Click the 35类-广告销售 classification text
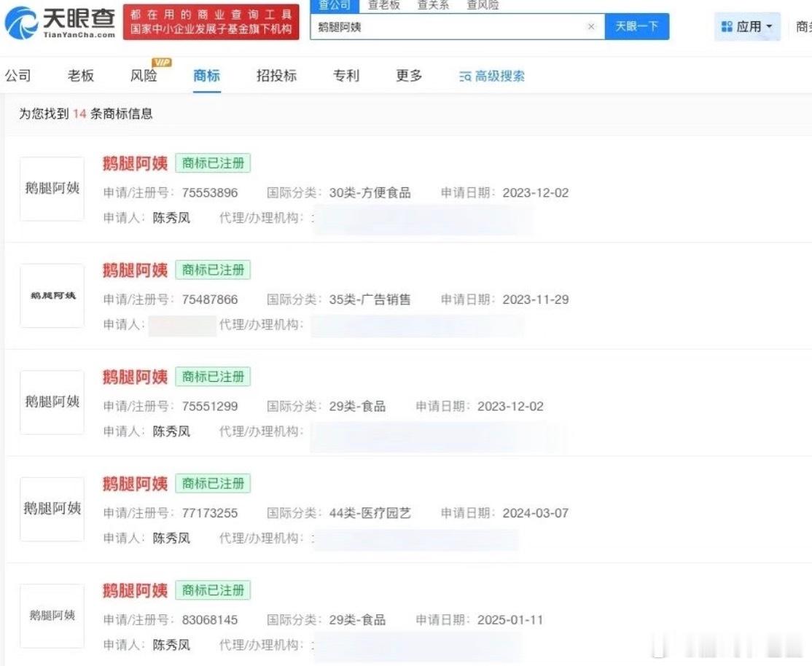This screenshot has width=812, height=666. click(370, 299)
